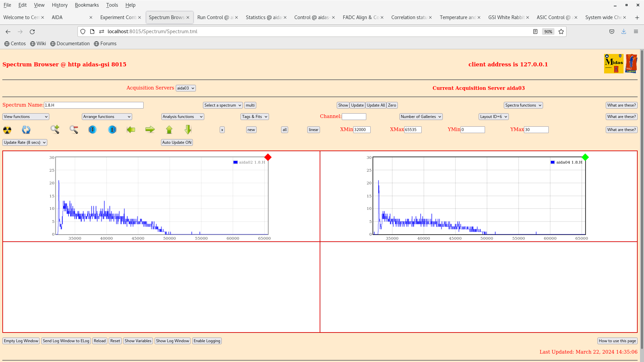
Task: Click the green up arrow icon
Action: coord(169,129)
